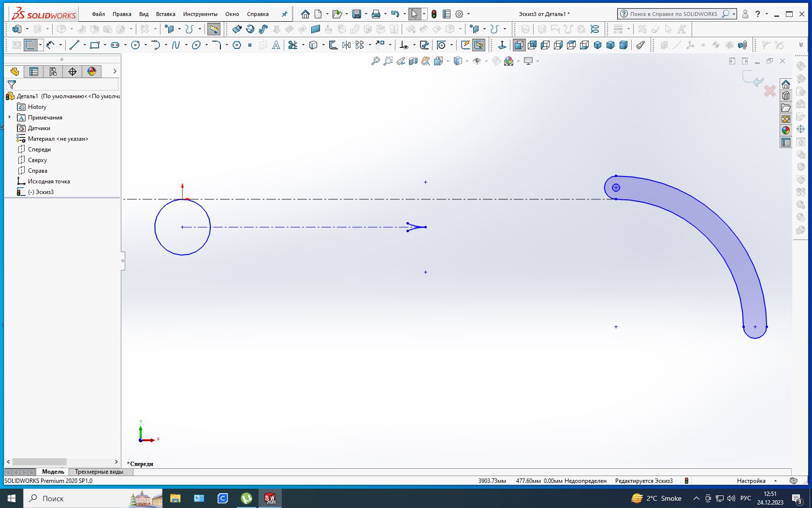The image size is (812, 508).
Task: Open the Options gear dropdown arrow
Action: tap(468, 14)
